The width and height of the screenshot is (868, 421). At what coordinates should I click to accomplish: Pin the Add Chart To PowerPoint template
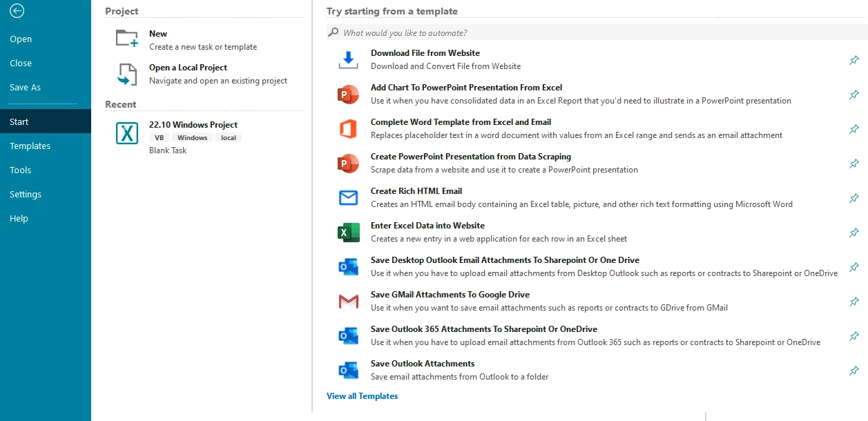point(854,95)
